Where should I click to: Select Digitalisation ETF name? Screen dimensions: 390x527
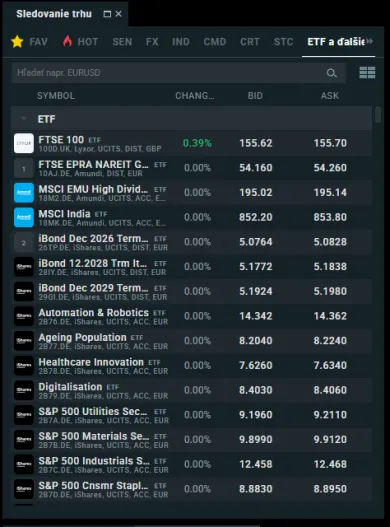(70, 387)
